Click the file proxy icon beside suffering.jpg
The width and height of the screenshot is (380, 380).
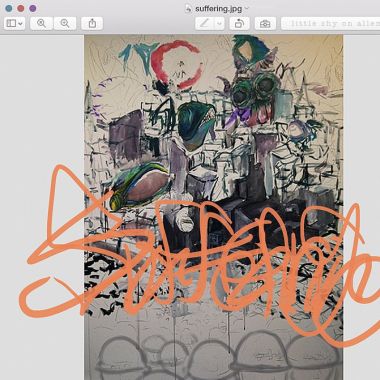189,8
